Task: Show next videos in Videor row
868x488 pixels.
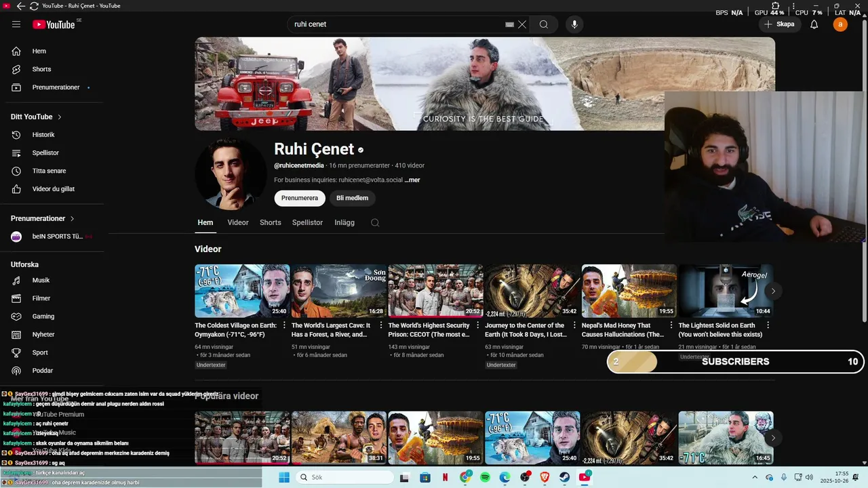Action: click(x=772, y=291)
